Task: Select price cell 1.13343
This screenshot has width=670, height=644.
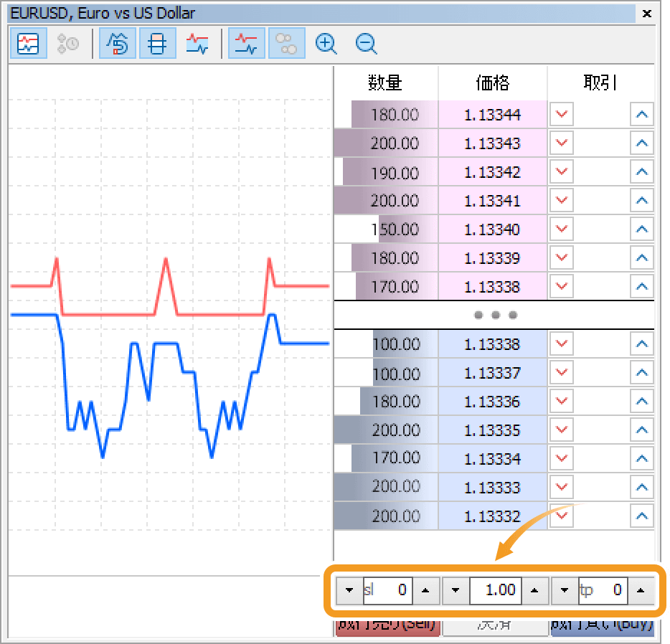Action: point(493,143)
